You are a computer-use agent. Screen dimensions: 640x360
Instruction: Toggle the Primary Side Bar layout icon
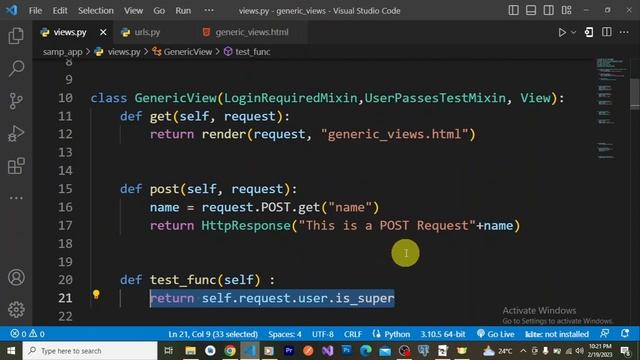click(513, 10)
